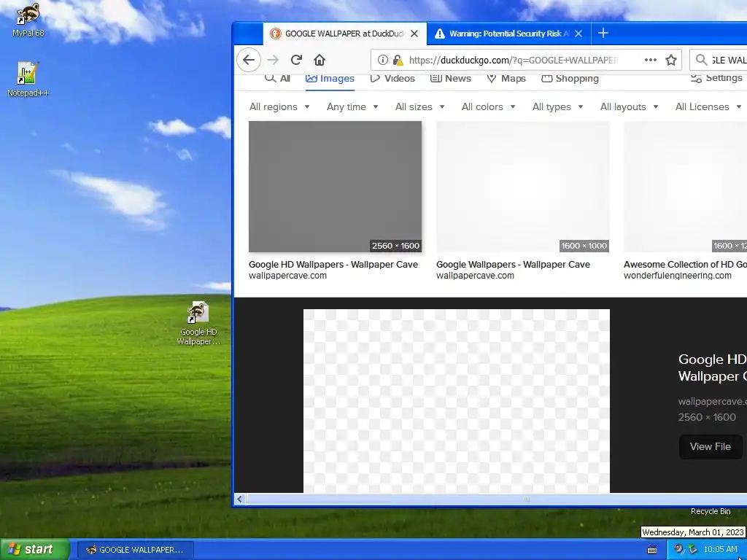Close the Potential Security Risk tab
Viewport: 747px width, 560px height.
click(x=578, y=34)
